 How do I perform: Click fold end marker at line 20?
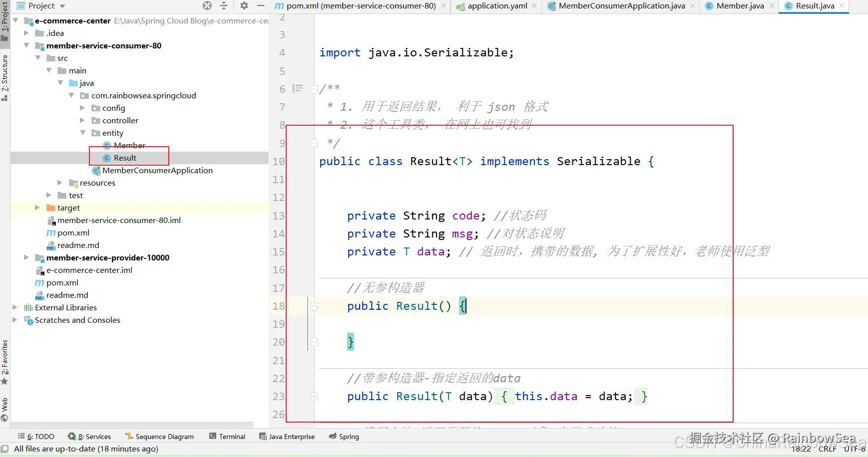tap(314, 342)
